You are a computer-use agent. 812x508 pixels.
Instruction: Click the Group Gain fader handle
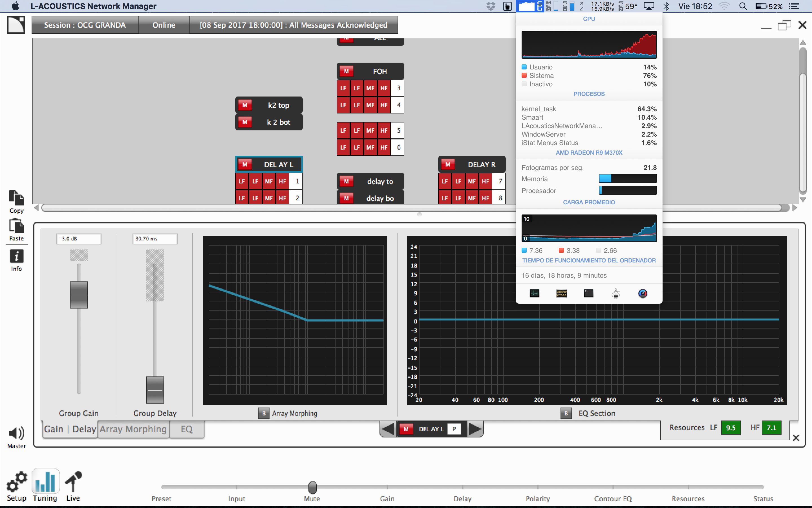(x=79, y=295)
